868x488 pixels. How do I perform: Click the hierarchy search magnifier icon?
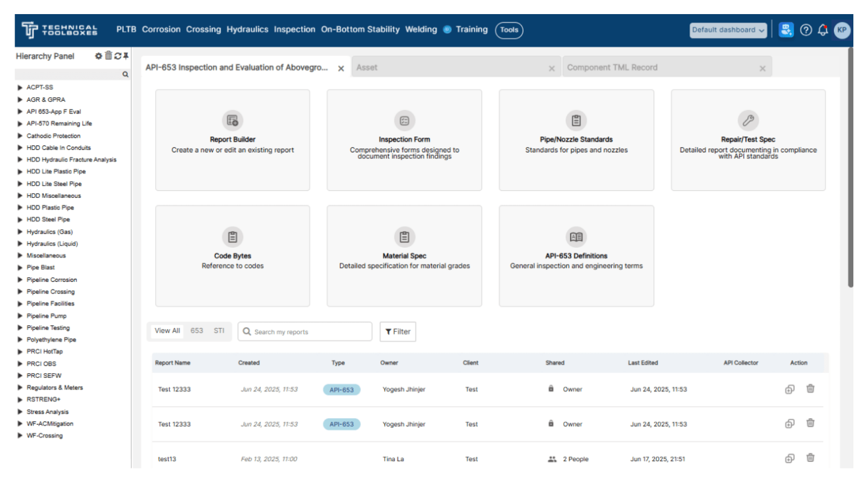tap(125, 74)
